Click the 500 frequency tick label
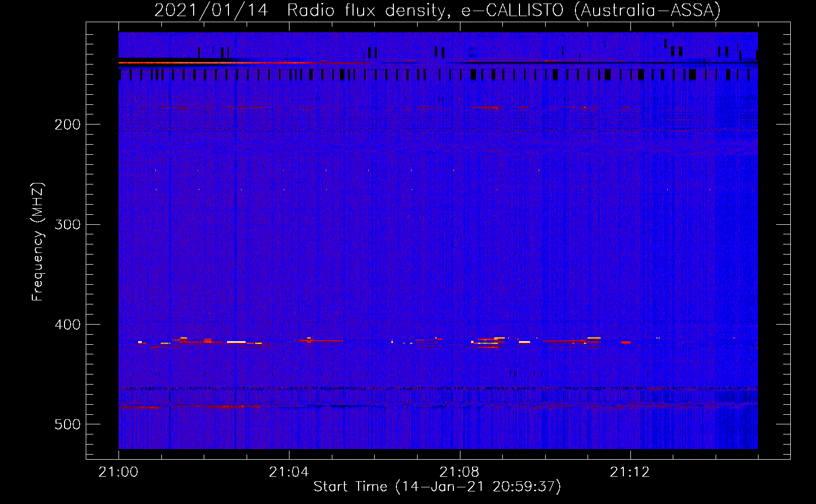The width and height of the screenshot is (816, 504). click(68, 424)
